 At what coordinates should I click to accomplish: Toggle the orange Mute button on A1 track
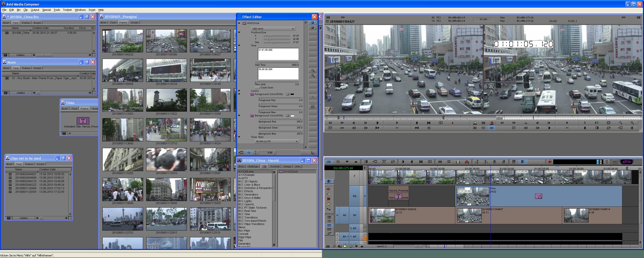(x=365, y=238)
